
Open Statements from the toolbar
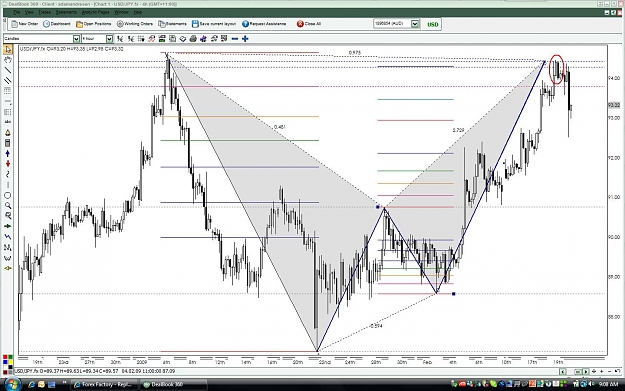tap(172, 24)
